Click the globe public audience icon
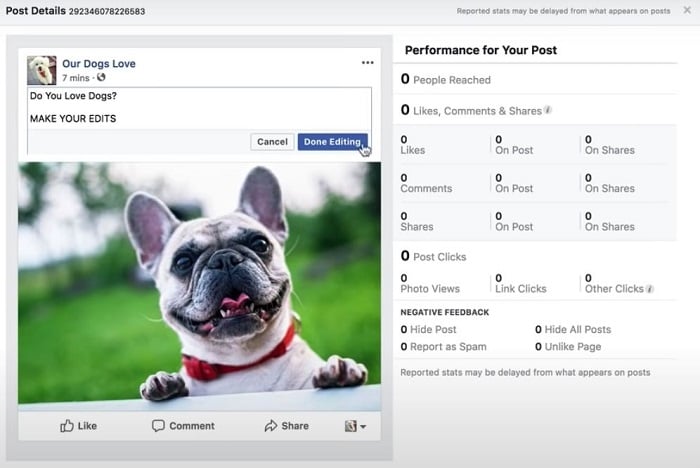Viewport: 700px width, 468px height. [x=101, y=77]
